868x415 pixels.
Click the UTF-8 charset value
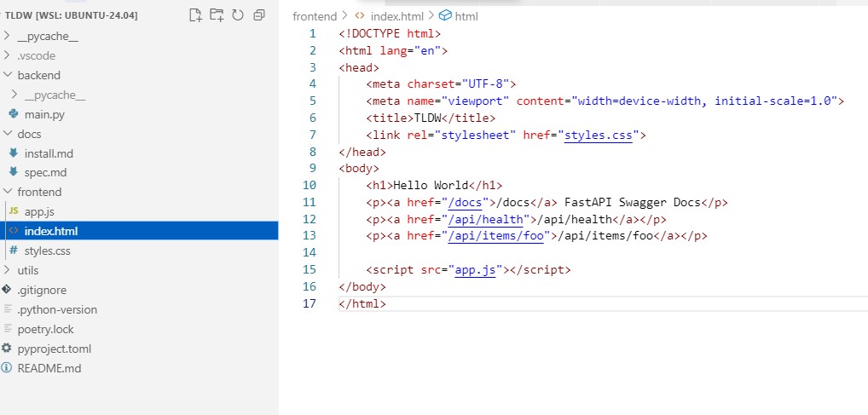coord(485,84)
